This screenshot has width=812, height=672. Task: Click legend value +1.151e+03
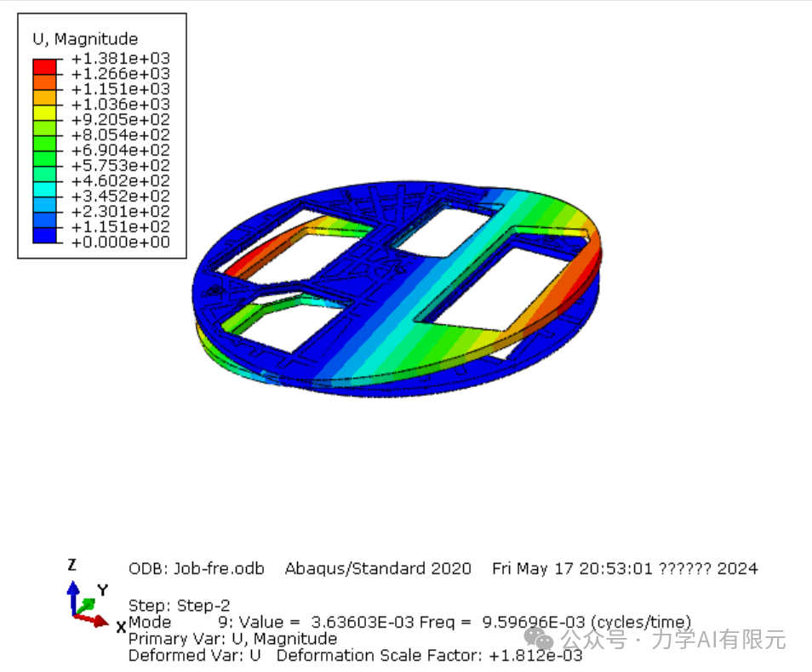[x=121, y=89]
